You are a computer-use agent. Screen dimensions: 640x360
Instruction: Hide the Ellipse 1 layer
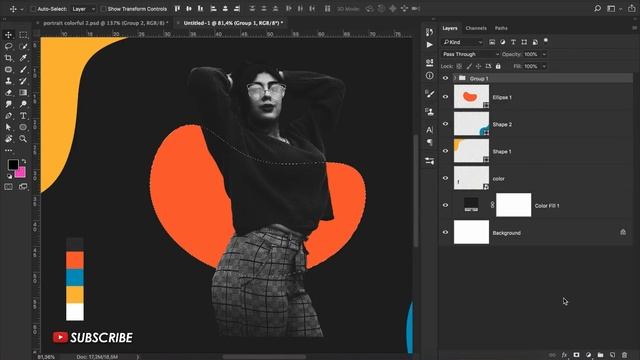[445, 97]
